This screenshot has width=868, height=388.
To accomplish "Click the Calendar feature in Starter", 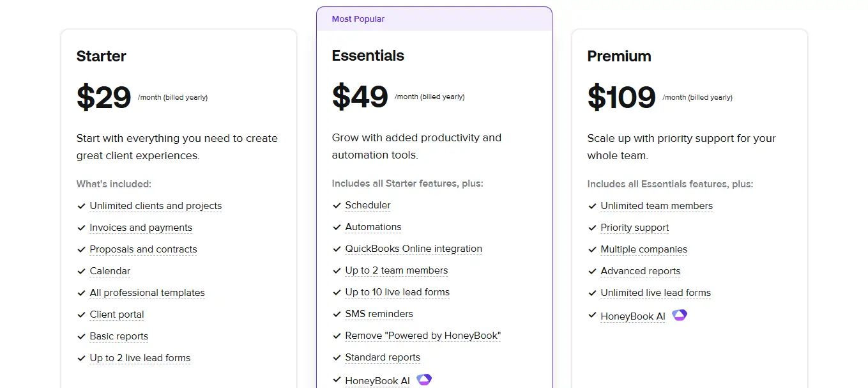I will (110, 271).
